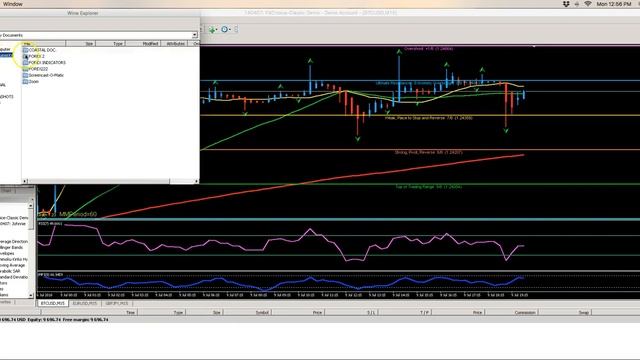
Task: Click the FOREX INDICATORS folder icon
Action: pos(25,63)
